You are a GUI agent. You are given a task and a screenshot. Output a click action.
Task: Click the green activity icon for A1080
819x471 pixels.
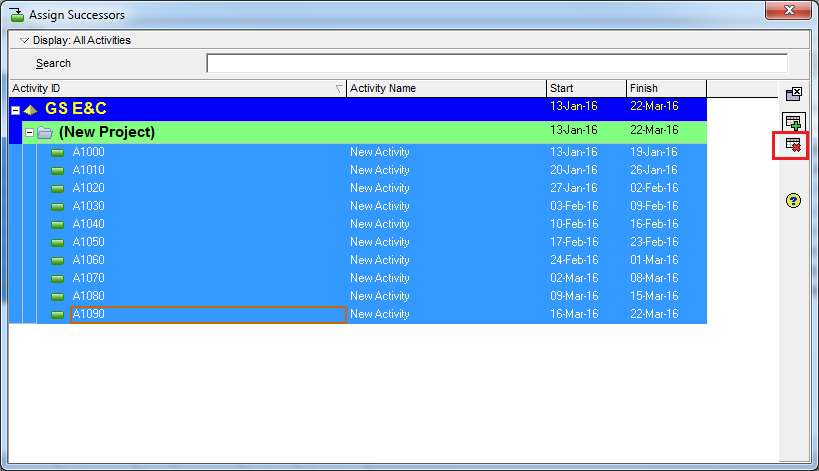(x=57, y=297)
